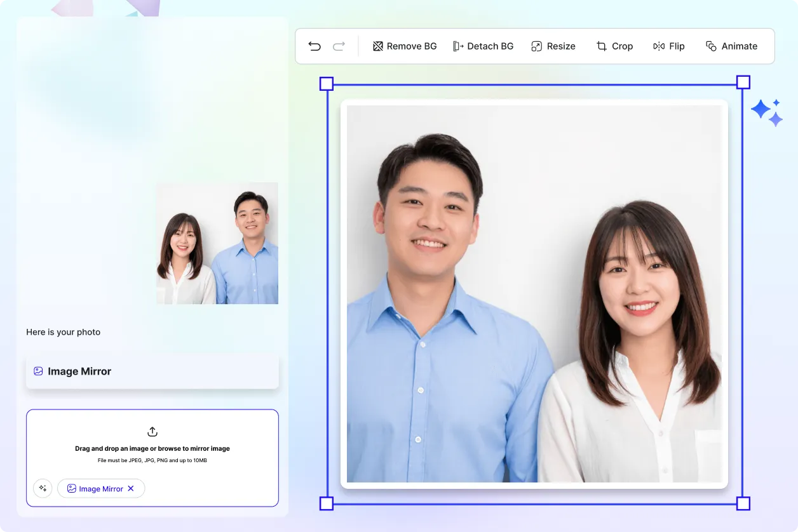Click the Image Mirror header card

(x=152, y=371)
